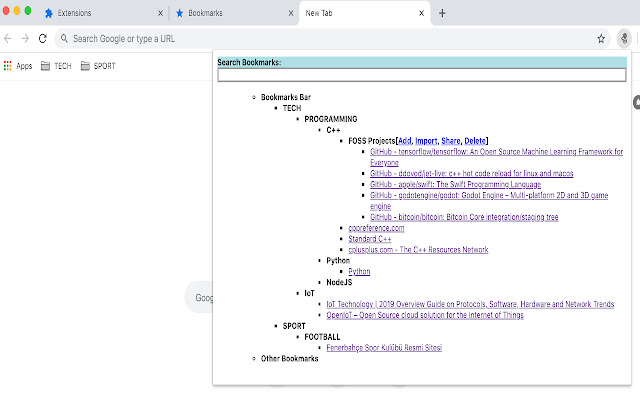Select the NodeJS folder in the tree
Image resolution: width=640 pixels, height=400 pixels.
(x=339, y=282)
